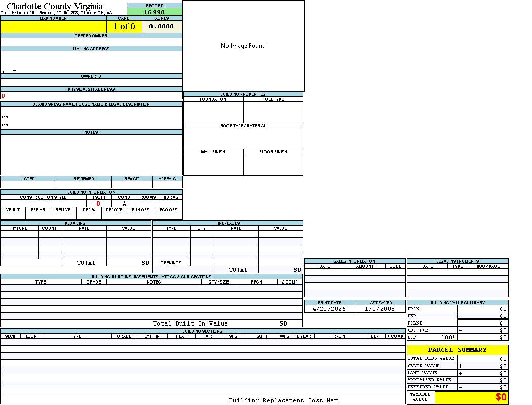The width and height of the screenshot is (532, 405).
Task: Click the Last Saved 1/1/2008 cell
Action: [x=380, y=309]
